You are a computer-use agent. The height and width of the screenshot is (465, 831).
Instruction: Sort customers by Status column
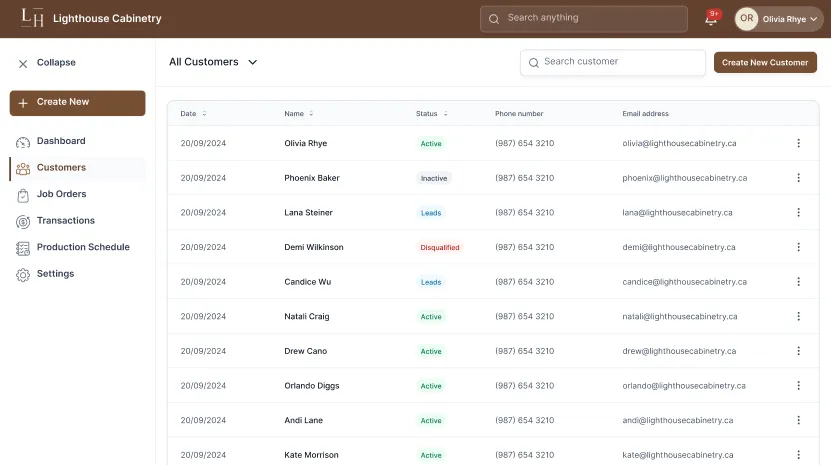tap(445, 114)
